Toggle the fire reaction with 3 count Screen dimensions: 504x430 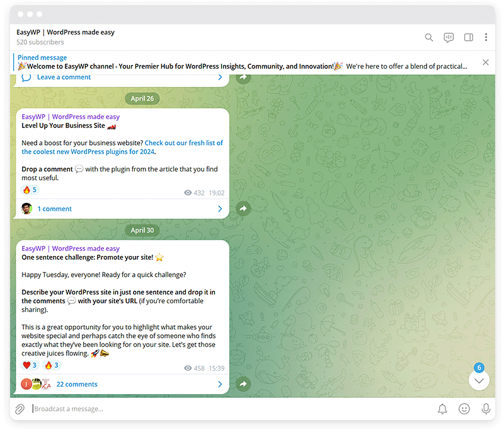[x=52, y=365]
